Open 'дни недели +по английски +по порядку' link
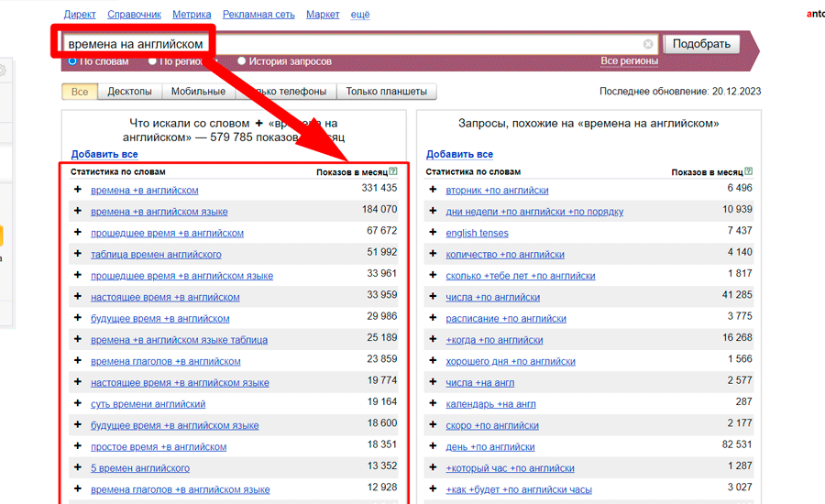 pos(534,212)
